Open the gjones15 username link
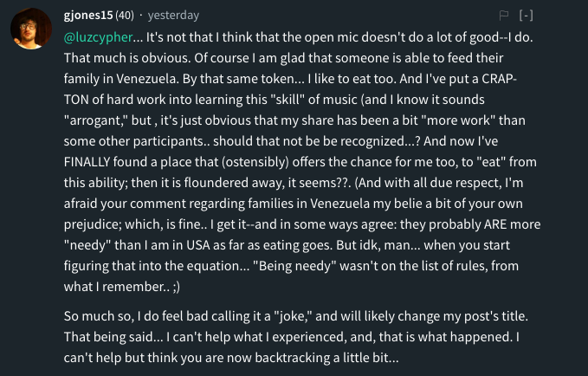Image resolution: width=588 pixels, height=376 pixels. point(87,15)
